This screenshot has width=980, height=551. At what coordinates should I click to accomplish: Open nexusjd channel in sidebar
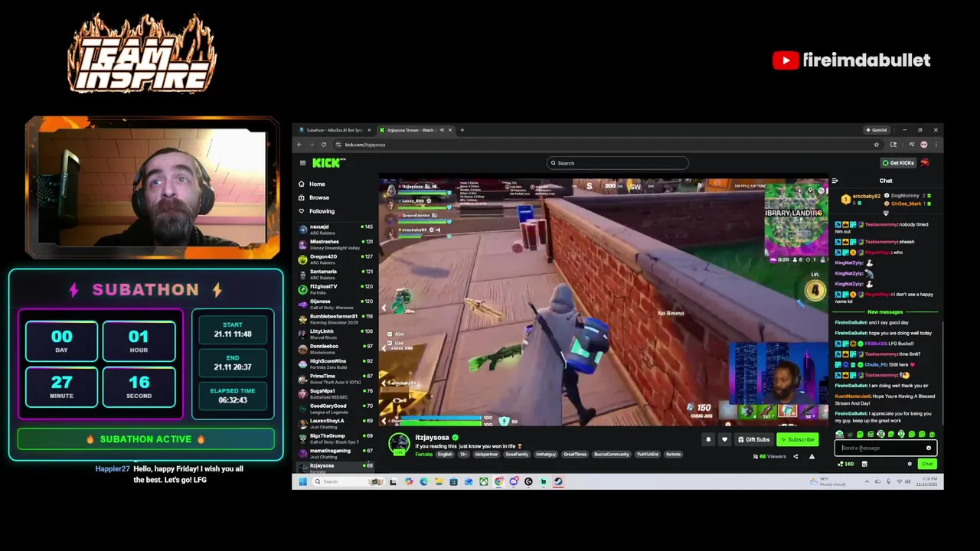click(336, 228)
